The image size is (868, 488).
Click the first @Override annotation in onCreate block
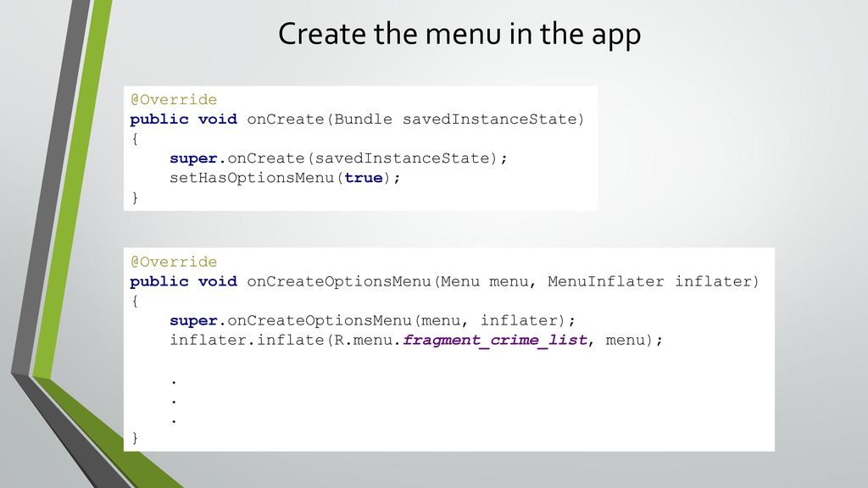point(174,100)
